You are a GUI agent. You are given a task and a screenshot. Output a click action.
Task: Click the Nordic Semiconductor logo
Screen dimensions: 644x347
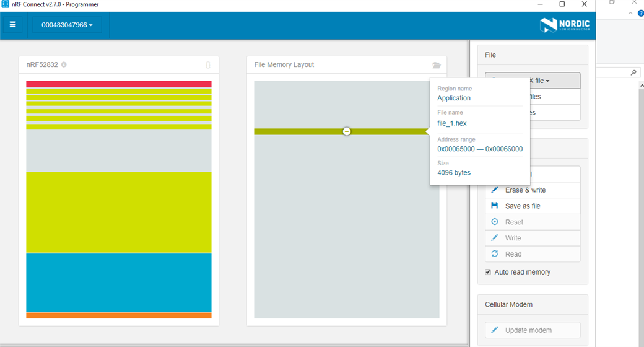(x=565, y=25)
